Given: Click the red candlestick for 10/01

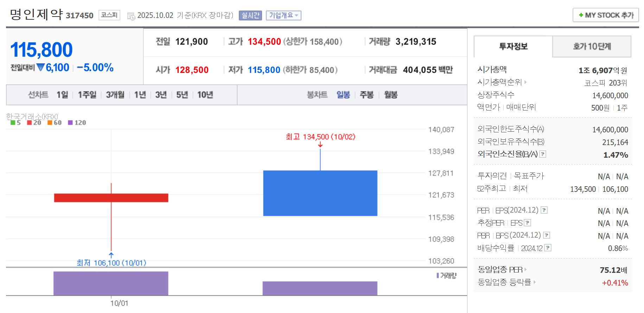Looking at the screenshot, I should pyautogui.click(x=111, y=198).
